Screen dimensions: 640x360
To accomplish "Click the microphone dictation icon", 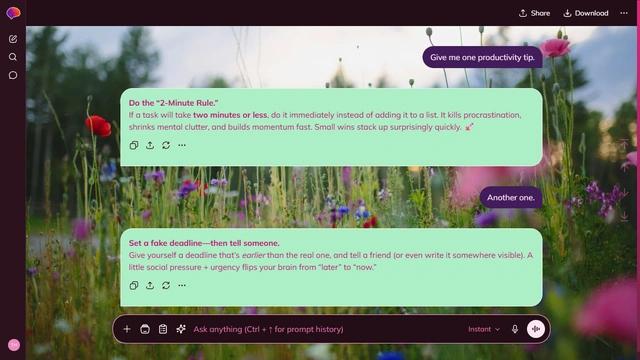I will coord(515,329).
